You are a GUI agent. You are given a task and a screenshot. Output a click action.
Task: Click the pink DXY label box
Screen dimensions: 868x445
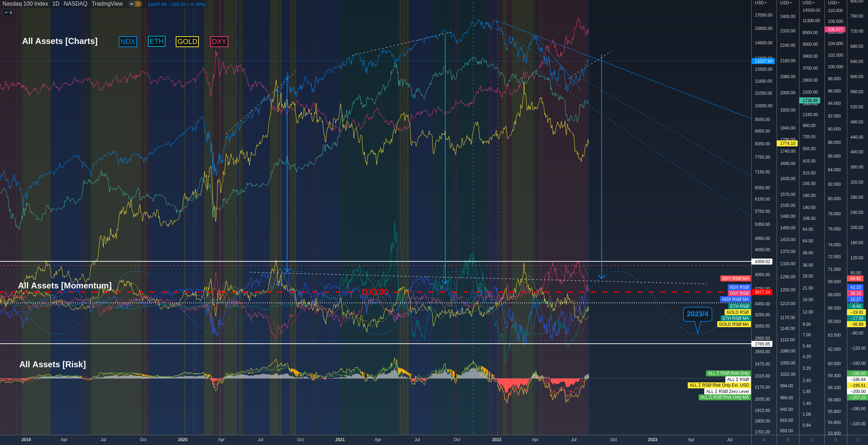219,42
